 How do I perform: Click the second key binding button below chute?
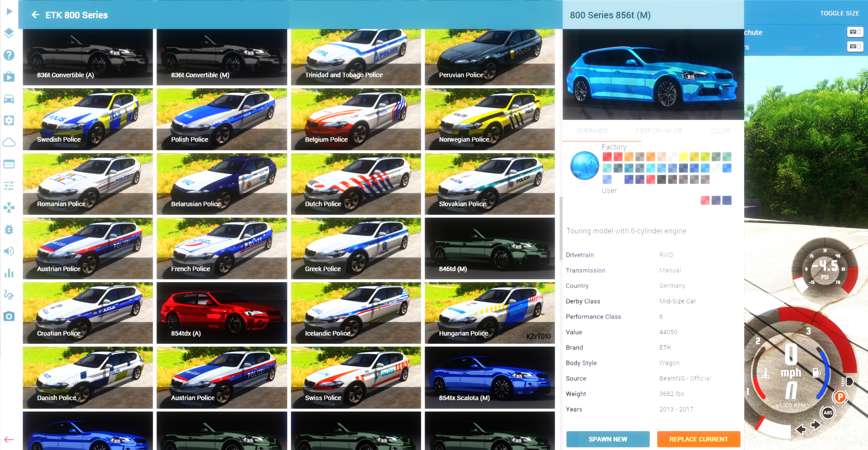tap(855, 47)
